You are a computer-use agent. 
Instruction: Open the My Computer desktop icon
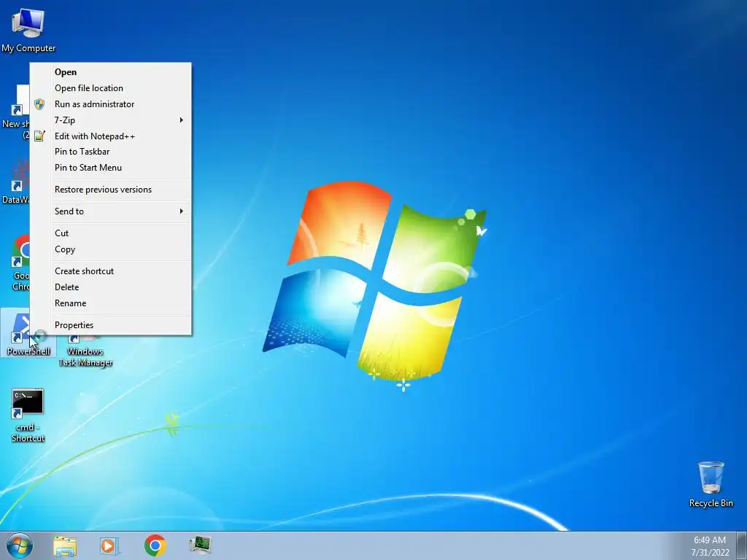coord(28,31)
